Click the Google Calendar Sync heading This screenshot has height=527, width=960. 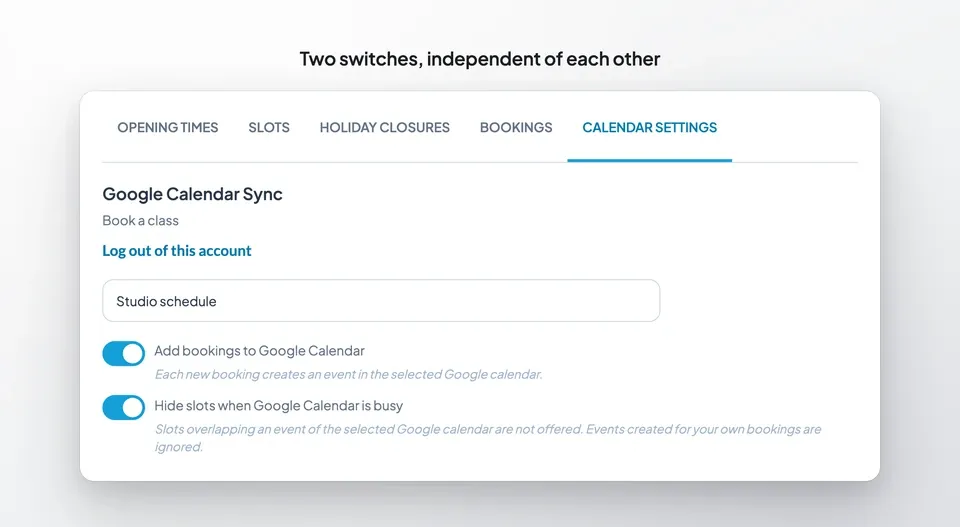[192, 194]
